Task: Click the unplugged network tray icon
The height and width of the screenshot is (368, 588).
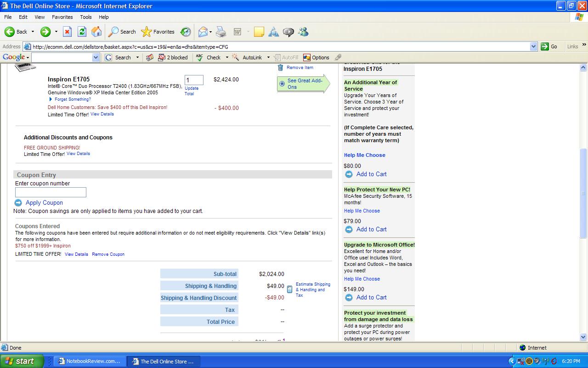Action: click(x=522, y=361)
